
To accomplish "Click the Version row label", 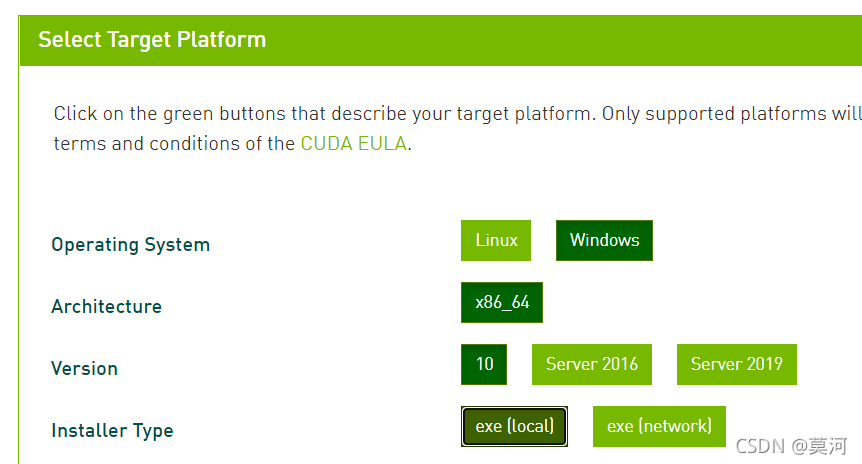I will coord(85,368).
